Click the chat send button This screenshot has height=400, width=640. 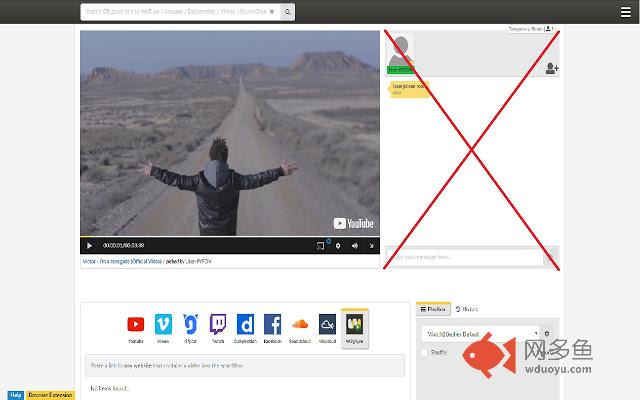click(x=550, y=257)
